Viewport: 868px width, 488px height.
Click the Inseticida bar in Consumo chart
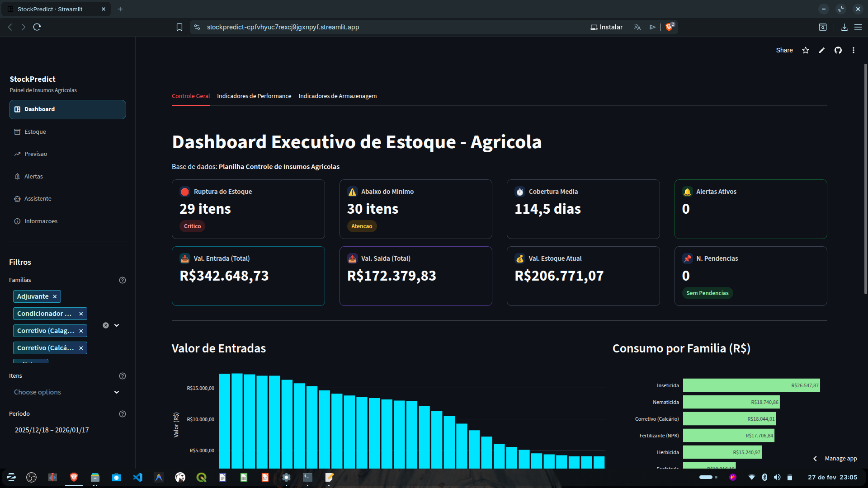(750, 385)
